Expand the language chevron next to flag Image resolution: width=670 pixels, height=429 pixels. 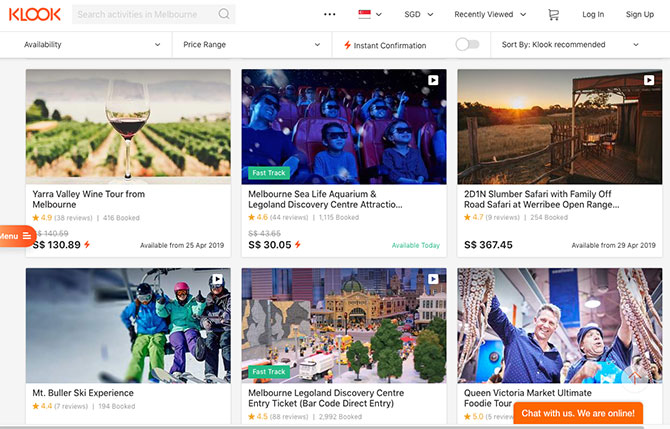[x=379, y=15]
